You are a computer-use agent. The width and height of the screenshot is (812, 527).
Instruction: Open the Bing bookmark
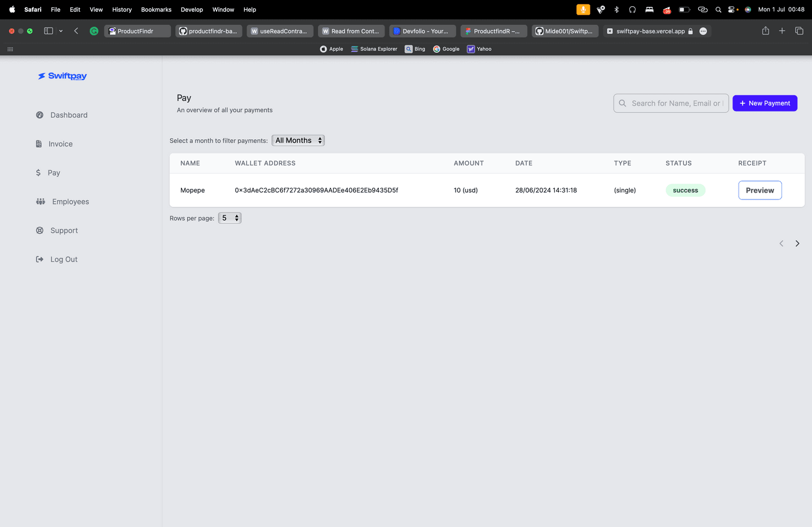[415, 49]
